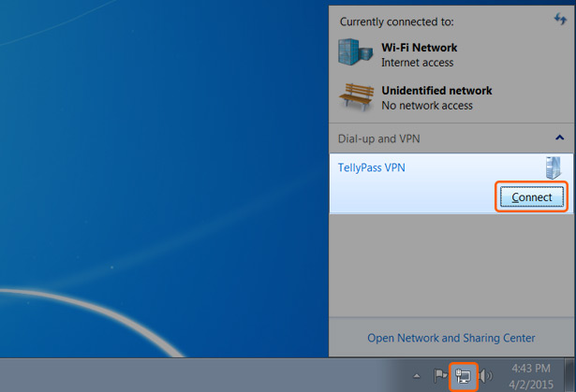
Task: Open Network and Sharing Center link
Action: pyautogui.click(x=451, y=338)
